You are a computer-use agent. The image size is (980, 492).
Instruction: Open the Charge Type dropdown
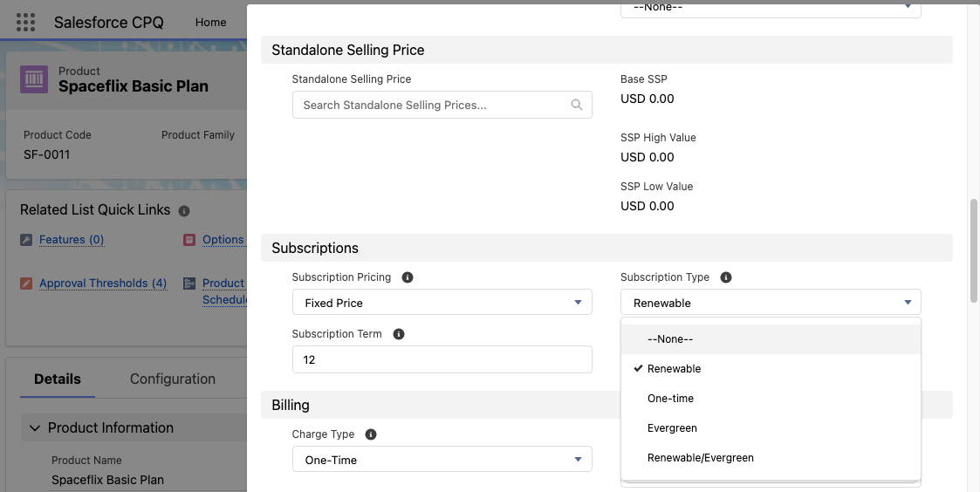(x=442, y=460)
